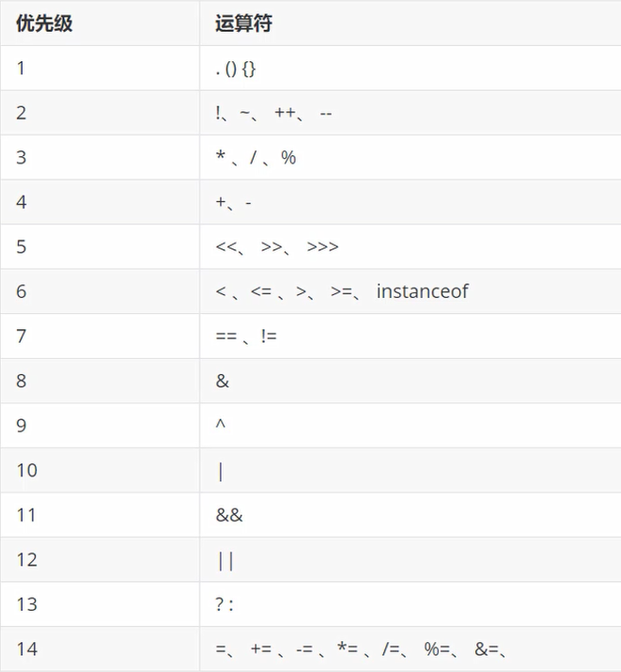Image resolution: width=621 pixels, height=672 pixels.
Task: Click the single & operator in row 8
Action: pyautogui.click(x=223, y=381)
